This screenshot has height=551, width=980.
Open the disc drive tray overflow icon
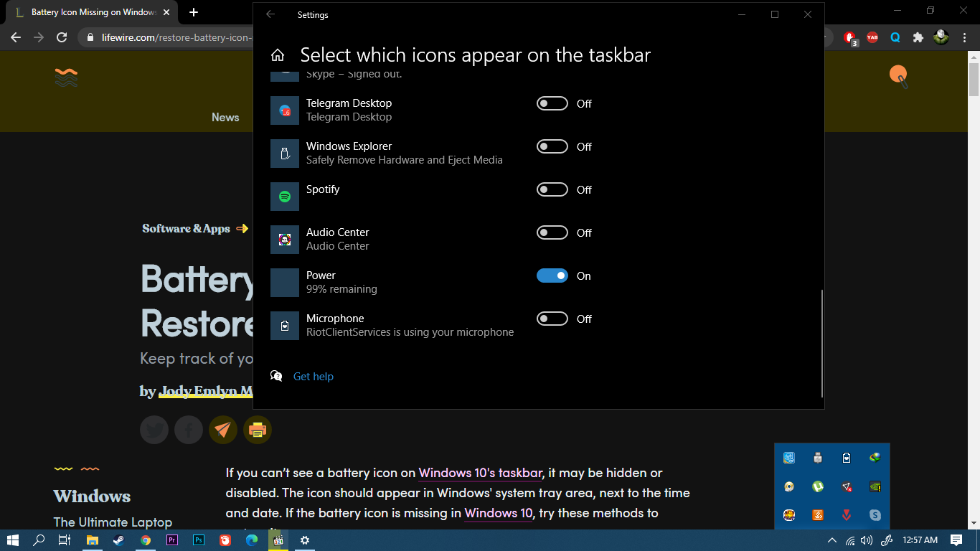[789, 486]
